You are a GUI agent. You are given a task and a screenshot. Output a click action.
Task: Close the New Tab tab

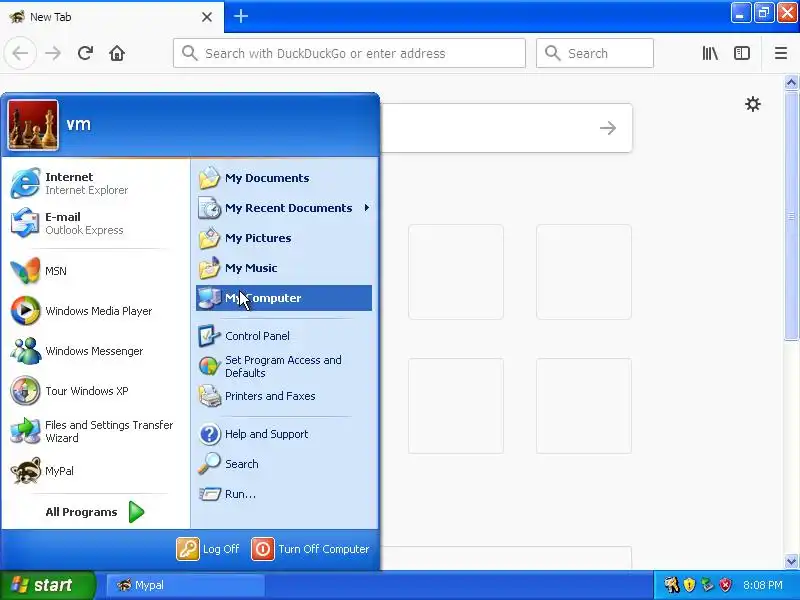[207, 17]
